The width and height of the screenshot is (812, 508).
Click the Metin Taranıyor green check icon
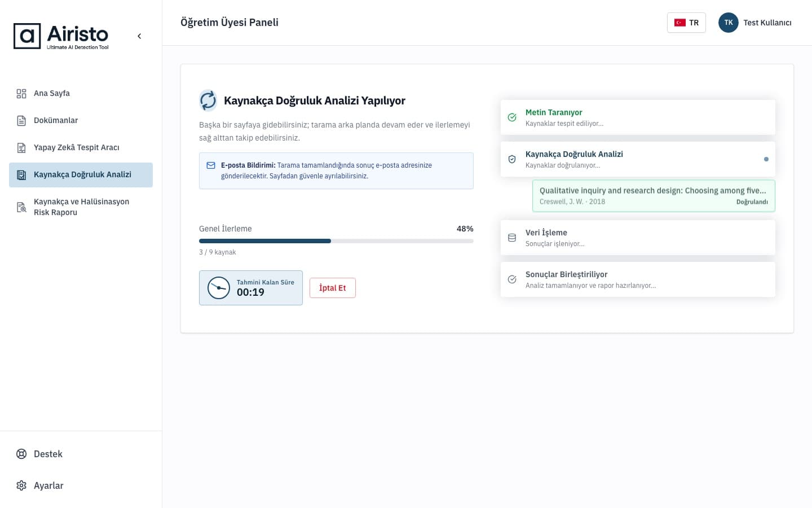512,117
